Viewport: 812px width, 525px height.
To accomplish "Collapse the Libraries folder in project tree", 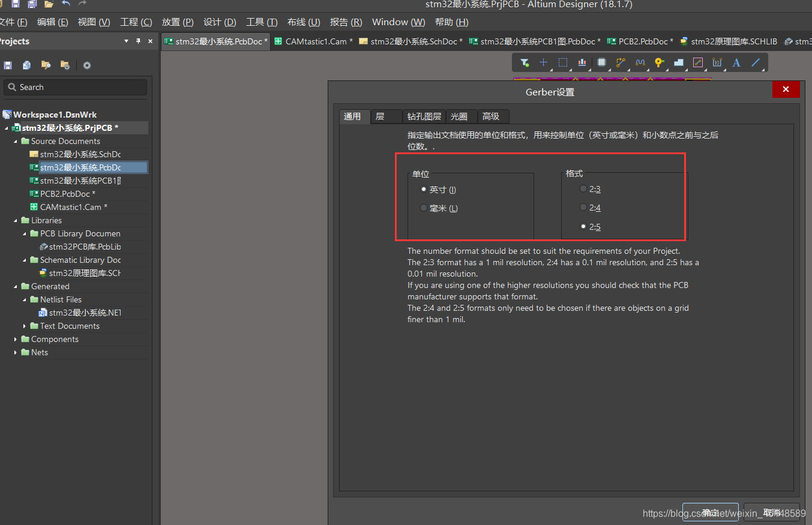I will click(x=16, y=221).
